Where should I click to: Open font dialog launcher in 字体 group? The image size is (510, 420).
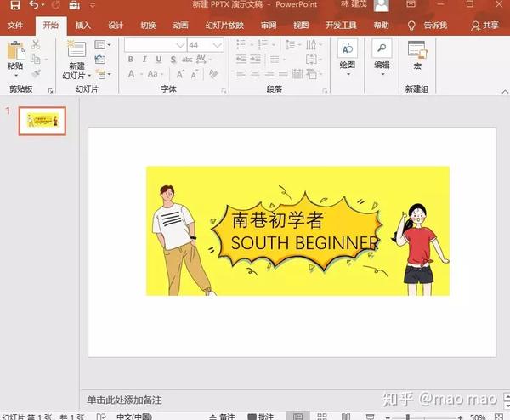click(224, 91)
